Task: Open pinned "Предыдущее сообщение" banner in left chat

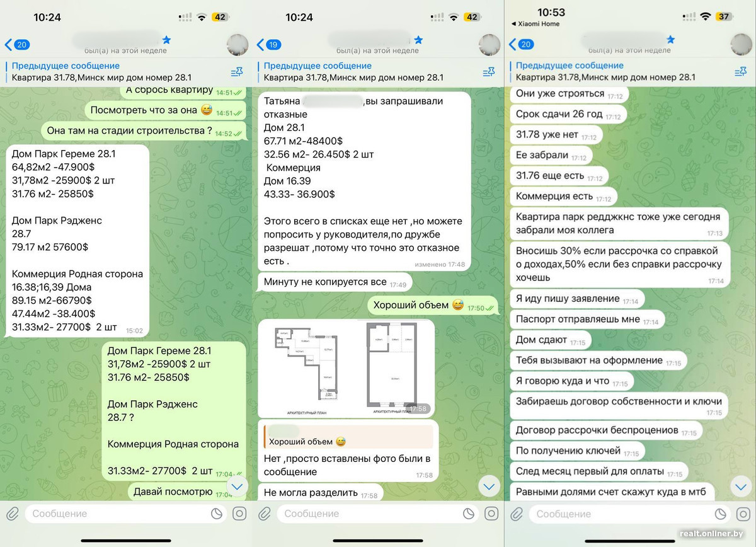Action: click(113, 72)
